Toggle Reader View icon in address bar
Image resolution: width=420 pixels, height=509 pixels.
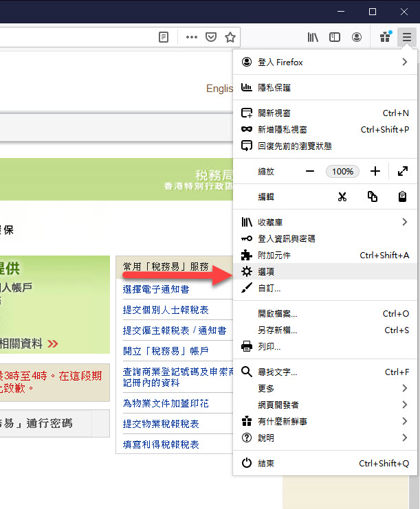point(164,37)
